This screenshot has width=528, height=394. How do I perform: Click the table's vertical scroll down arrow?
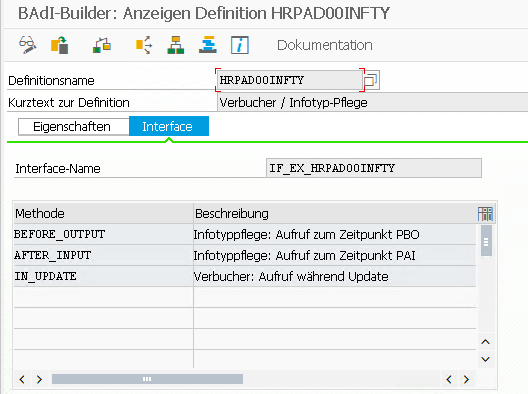coord(485,359)
